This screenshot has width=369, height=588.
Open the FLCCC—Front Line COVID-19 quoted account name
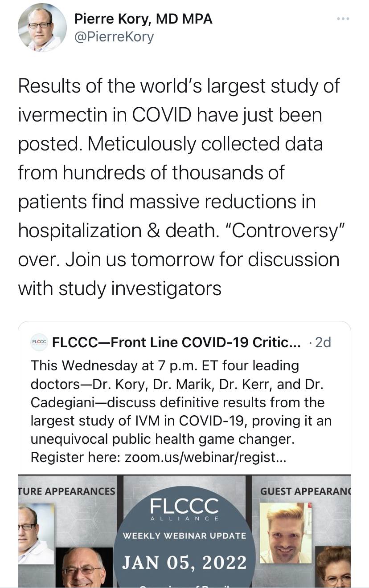coord(176,342)
